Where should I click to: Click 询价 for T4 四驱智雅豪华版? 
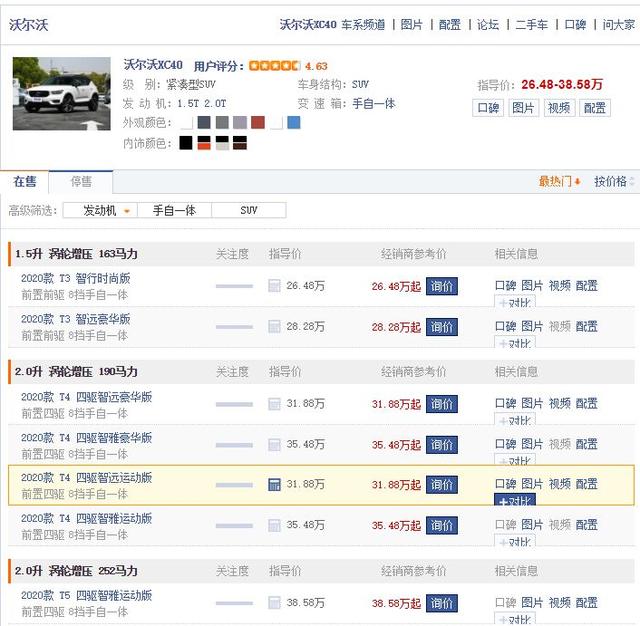click(442, 444)
